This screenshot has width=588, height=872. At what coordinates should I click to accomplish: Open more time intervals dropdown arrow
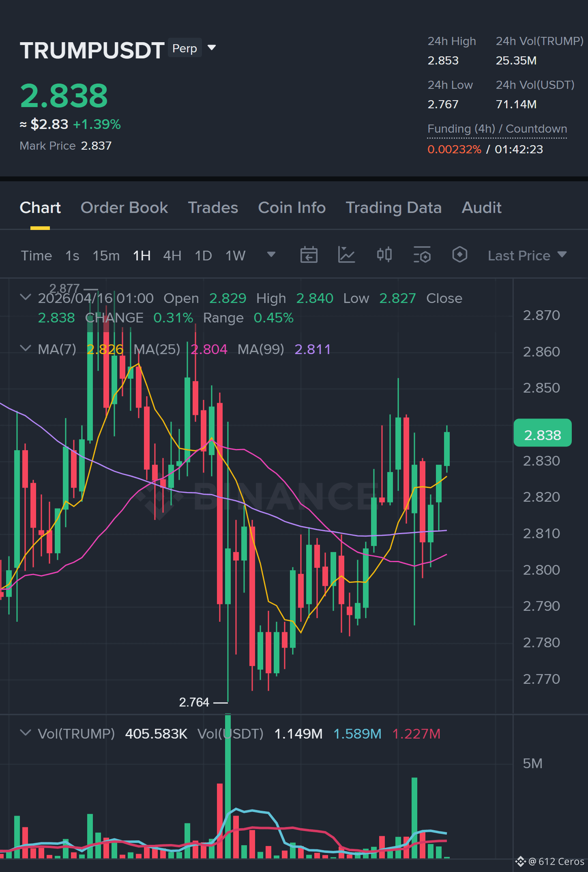point(271,255)
